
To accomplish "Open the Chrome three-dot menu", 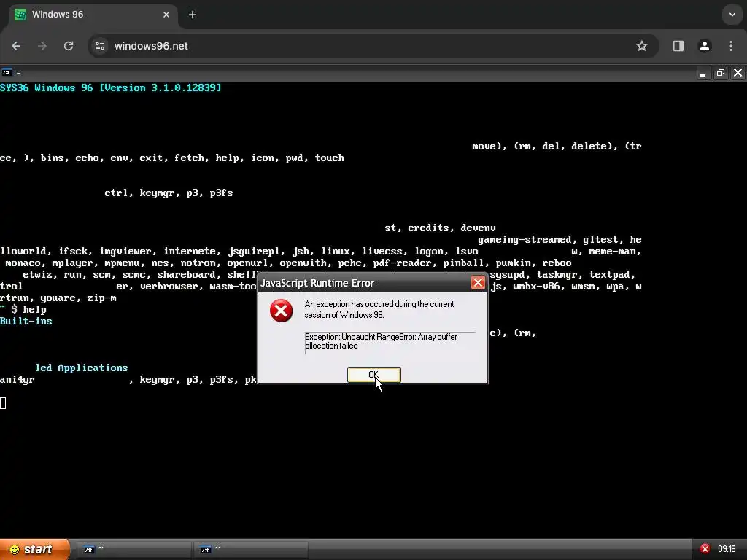I will tap(731, 46).
